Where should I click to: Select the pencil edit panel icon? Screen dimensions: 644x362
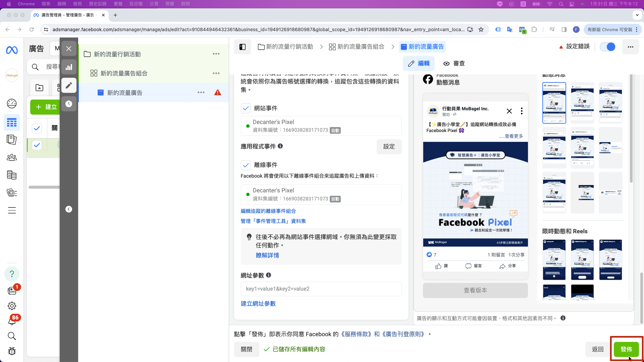(x=69, y=85)
